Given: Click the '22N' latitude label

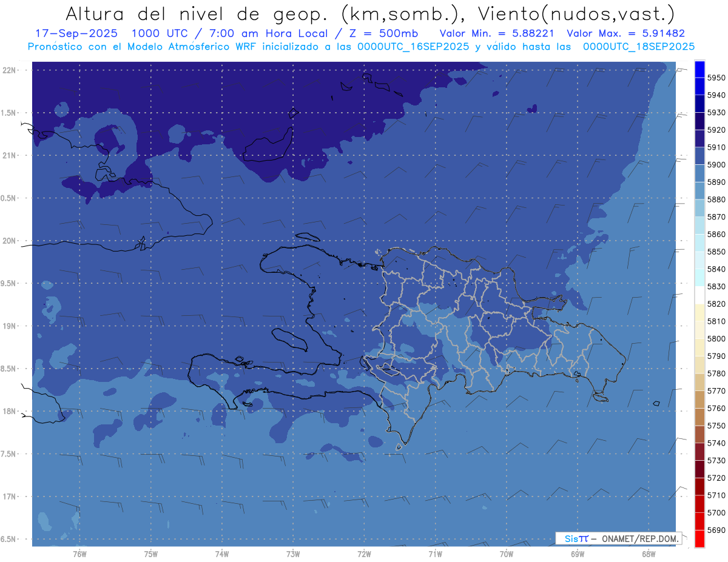Looking at the screenshot, I should [x=10, y=70].
